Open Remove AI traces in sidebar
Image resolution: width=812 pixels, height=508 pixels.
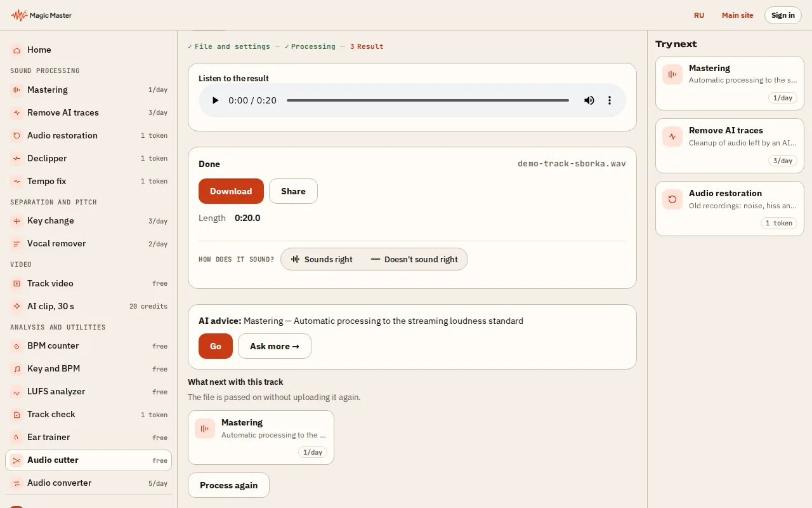coord(88,112)
